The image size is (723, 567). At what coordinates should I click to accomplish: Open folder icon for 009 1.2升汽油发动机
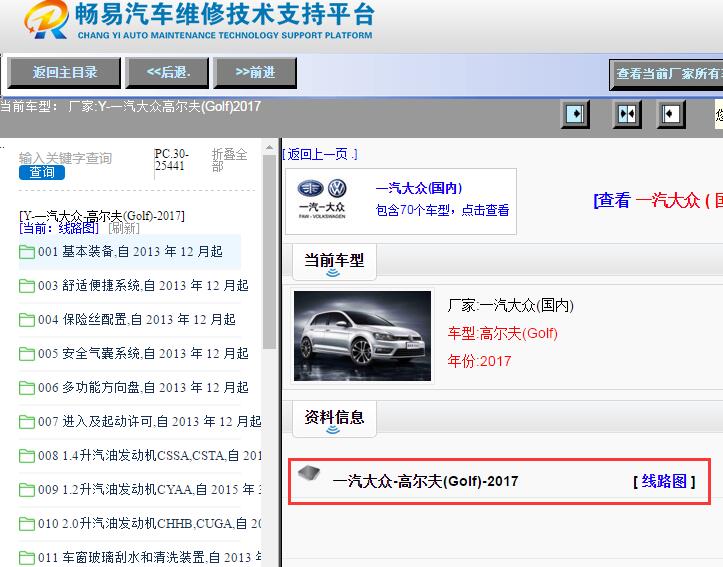(27, 490)
